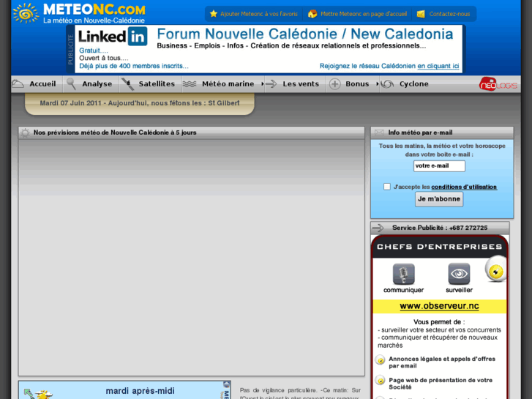Image resolution: width=532 pixels, height=399 pixels.
Task: Click the spiral icon beside Cyclone
Action: (x=387, y=84)
